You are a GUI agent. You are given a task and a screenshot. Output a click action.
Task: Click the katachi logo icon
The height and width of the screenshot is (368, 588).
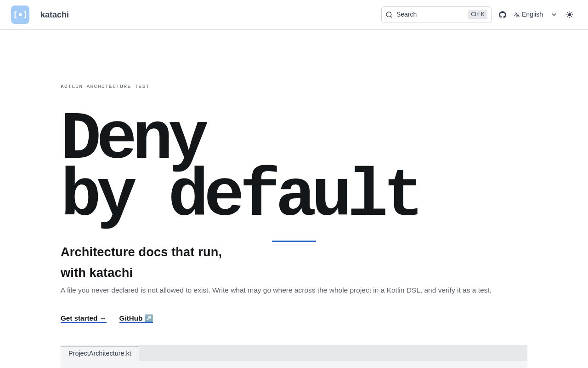[20, 15]
